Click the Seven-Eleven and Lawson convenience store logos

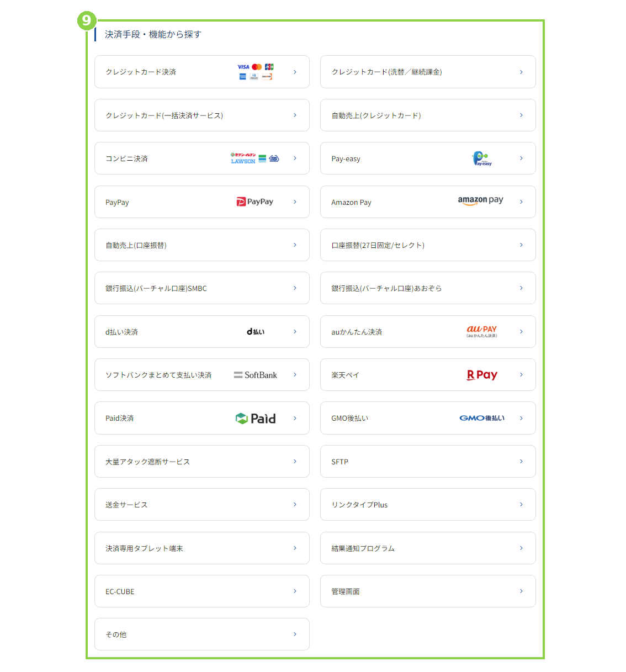[x=255, y=158]
